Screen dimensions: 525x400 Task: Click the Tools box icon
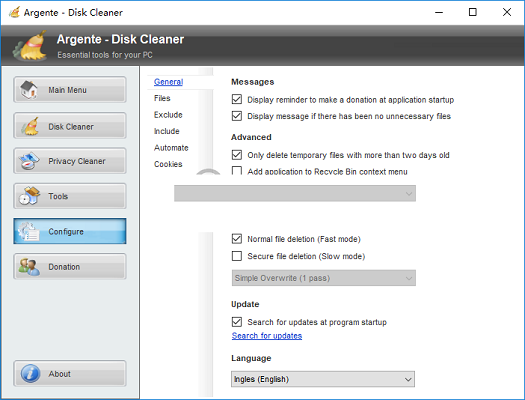tap(29, 196)
